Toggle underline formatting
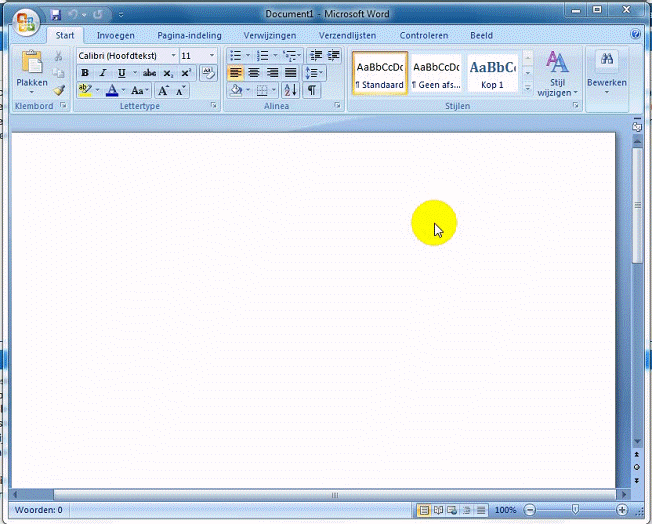This screenshot has height=524, width=652. (121, 73)
